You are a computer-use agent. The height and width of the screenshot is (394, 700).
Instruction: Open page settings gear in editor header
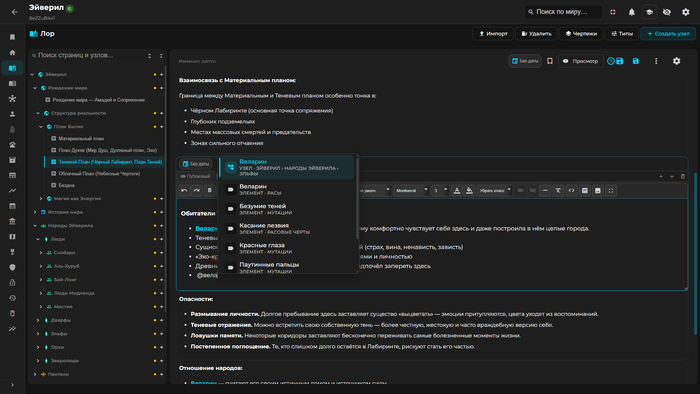point(677,61)
